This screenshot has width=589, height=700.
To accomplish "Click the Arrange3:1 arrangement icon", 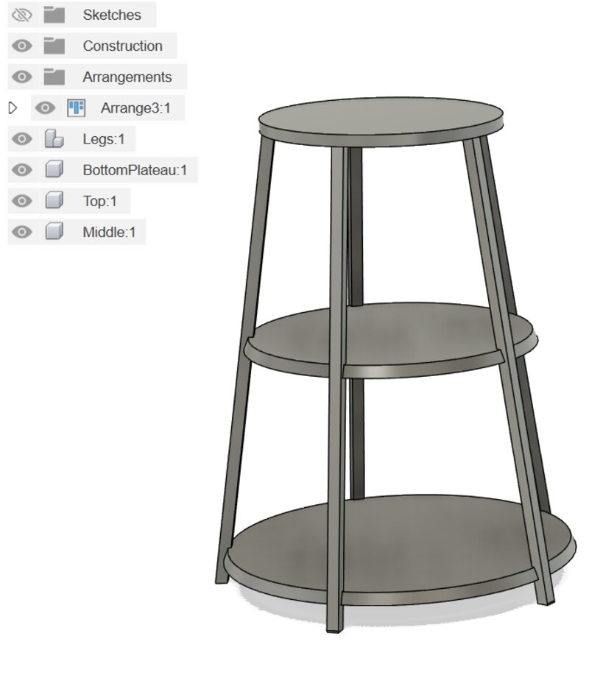I will [77, 108].
